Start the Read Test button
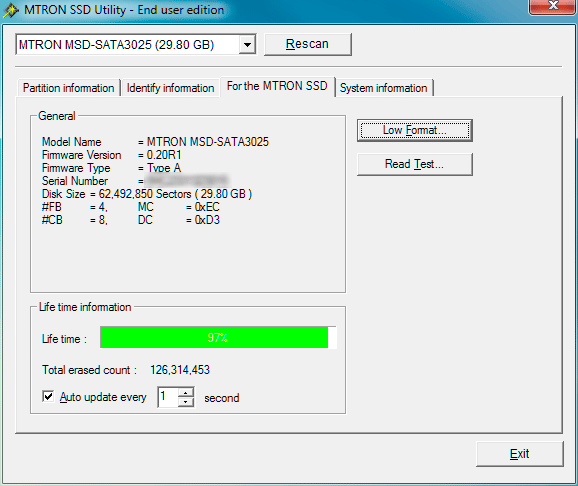This screenshot has height=486, width=578. [x=415, y=164]
